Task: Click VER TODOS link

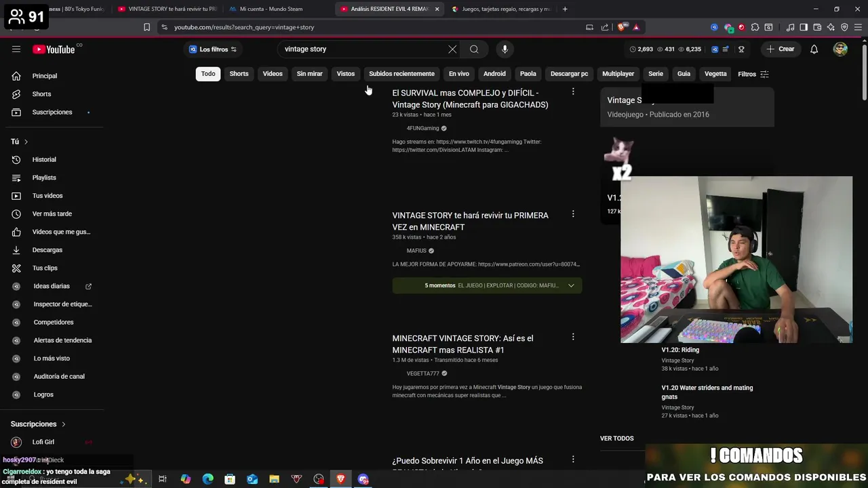Action: [616, 439]
